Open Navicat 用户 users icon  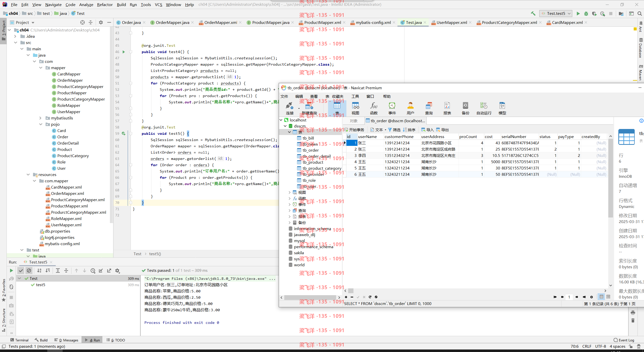tap(410, 108)
